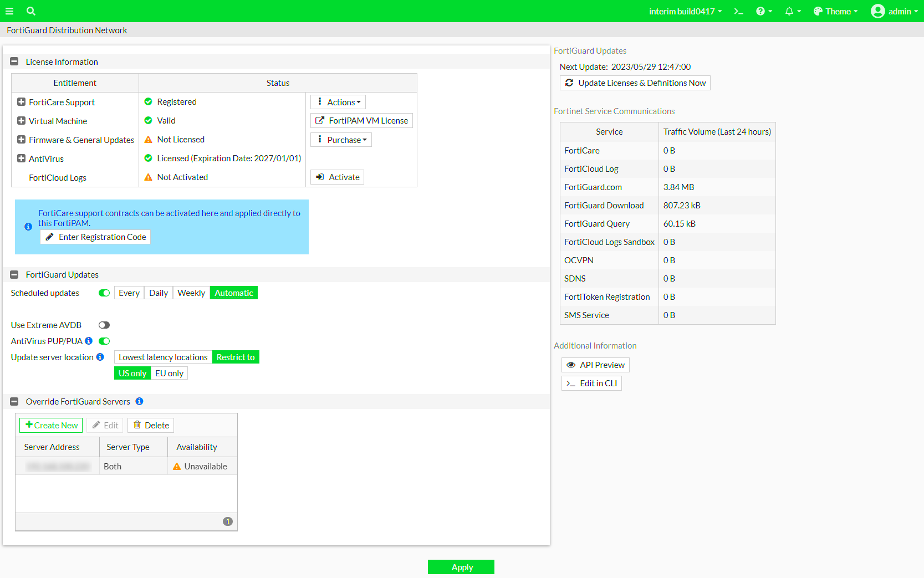The width and height of the screenshot is (924, 578).
Task: Click the Next Update timestamp text
Action: click(x=651, y=67)
